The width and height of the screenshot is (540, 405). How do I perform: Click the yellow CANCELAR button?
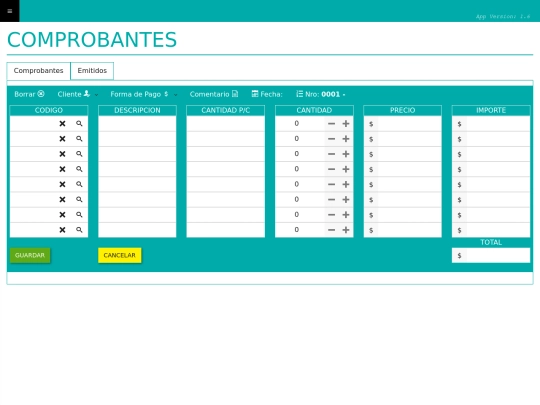pyautogui.click(x=120, y=255)
